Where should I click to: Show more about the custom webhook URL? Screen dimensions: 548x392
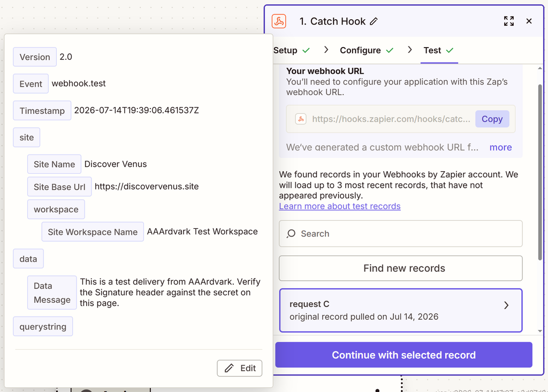click(500, 147)
